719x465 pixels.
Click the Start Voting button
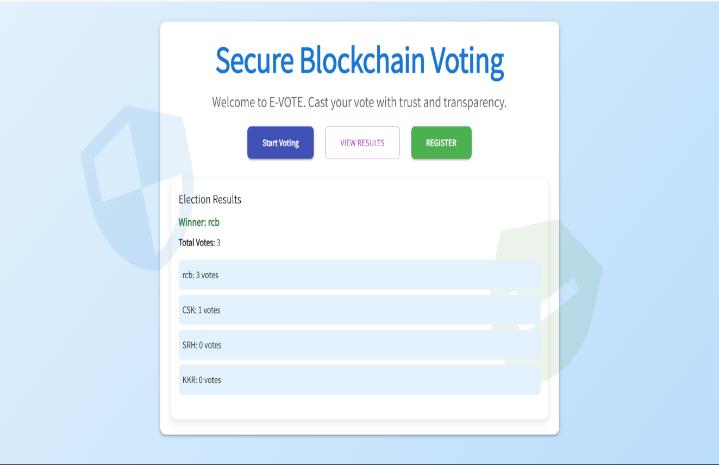(x=280, y=143)
